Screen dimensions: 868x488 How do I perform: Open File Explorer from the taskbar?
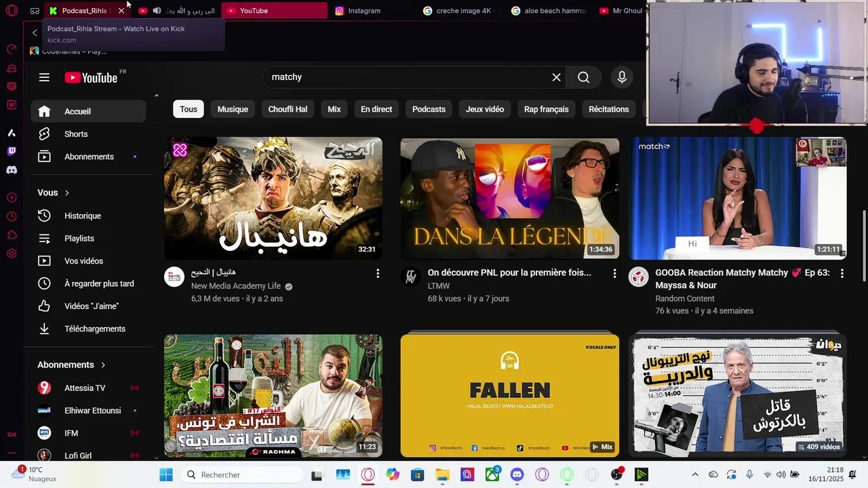[442, 474]
